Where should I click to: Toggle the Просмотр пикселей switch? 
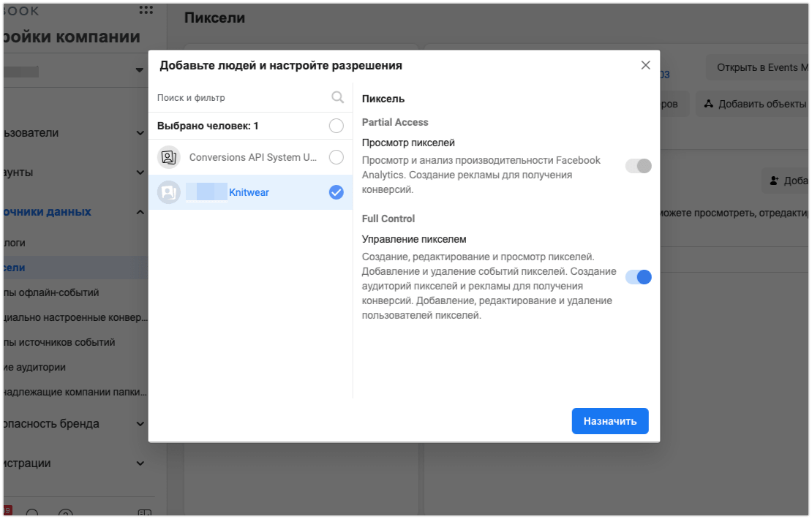pyautogui.click(x=638, y=166)
